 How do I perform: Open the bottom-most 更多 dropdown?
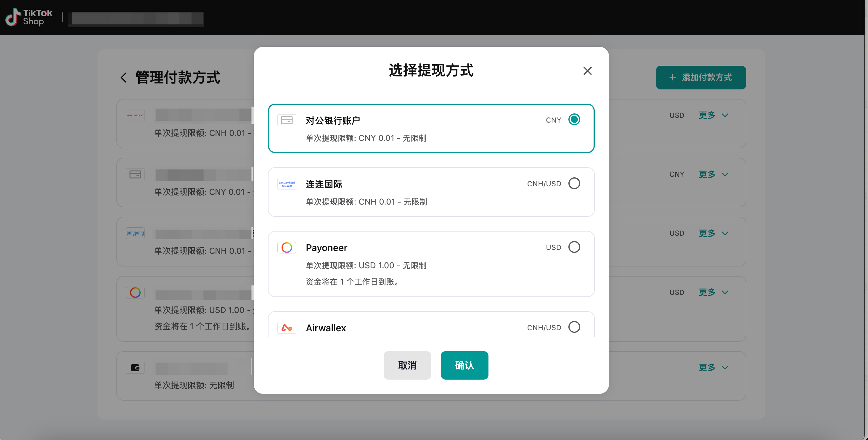[713, 367]
